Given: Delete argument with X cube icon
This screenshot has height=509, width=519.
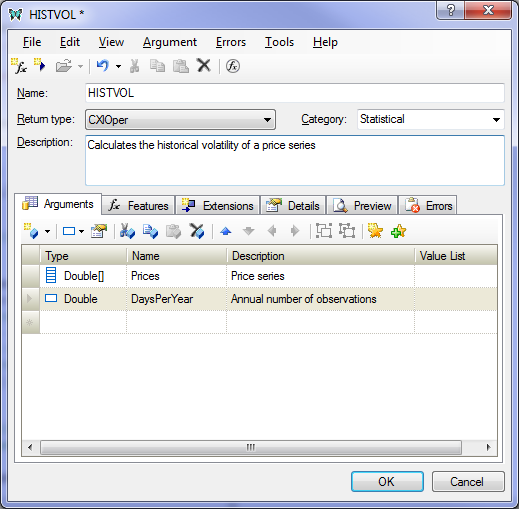Looking at the screenshot, I should (x=197, y=231).
